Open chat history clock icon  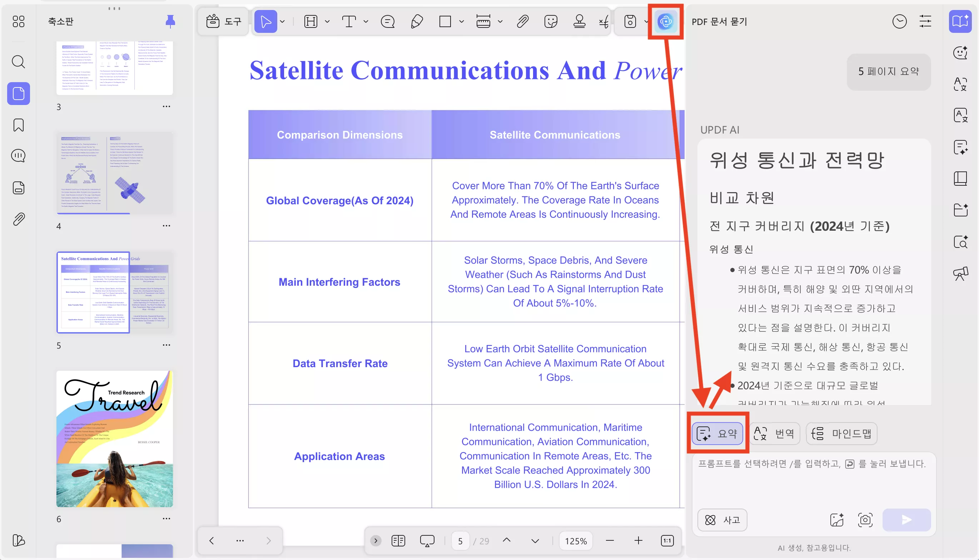coord(899,21)
